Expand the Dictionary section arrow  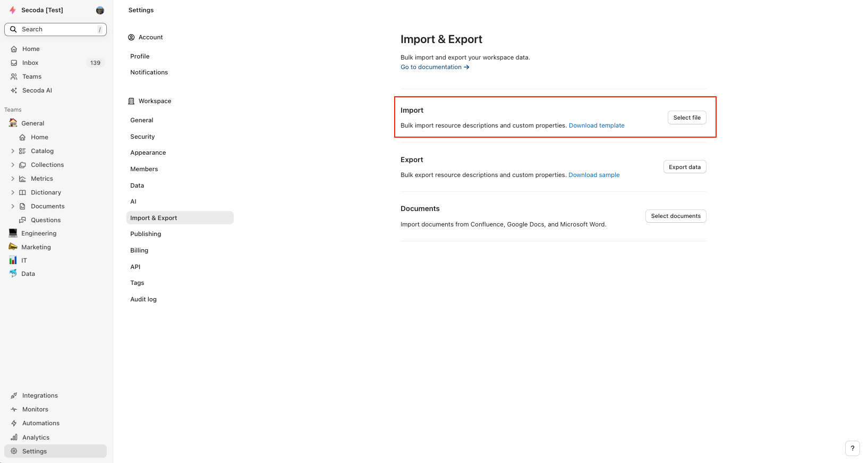(13, 192)
